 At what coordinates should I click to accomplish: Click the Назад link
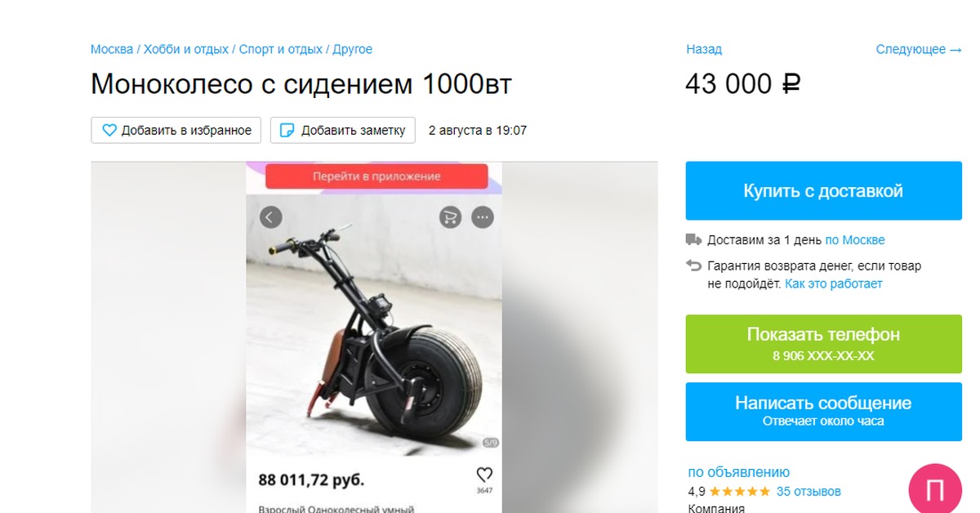704,49
